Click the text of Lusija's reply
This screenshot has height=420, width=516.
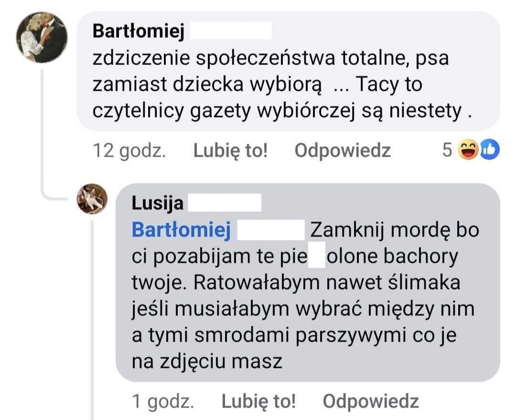[296, 309]
